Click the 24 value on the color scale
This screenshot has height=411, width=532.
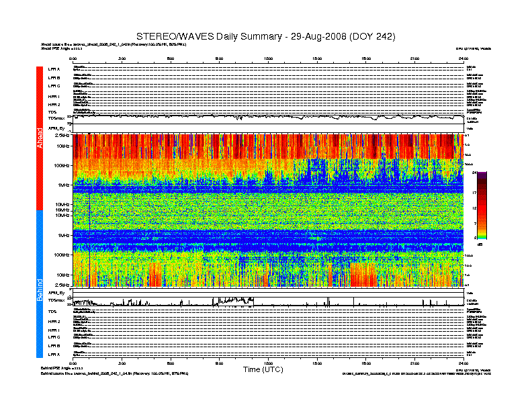tap(474, 173)
